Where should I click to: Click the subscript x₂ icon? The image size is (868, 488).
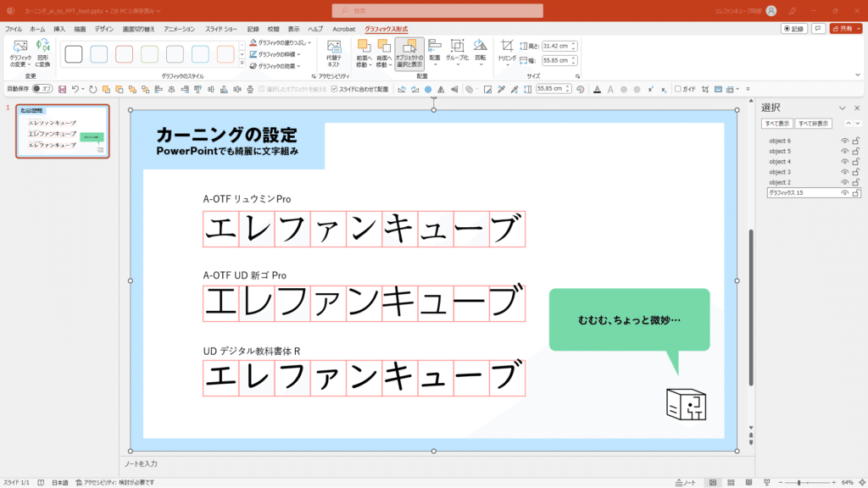[664, 89]
